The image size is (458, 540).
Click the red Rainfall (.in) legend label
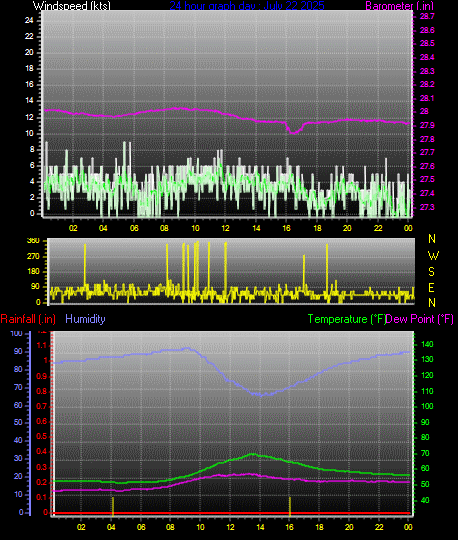[x=28, y=319]
